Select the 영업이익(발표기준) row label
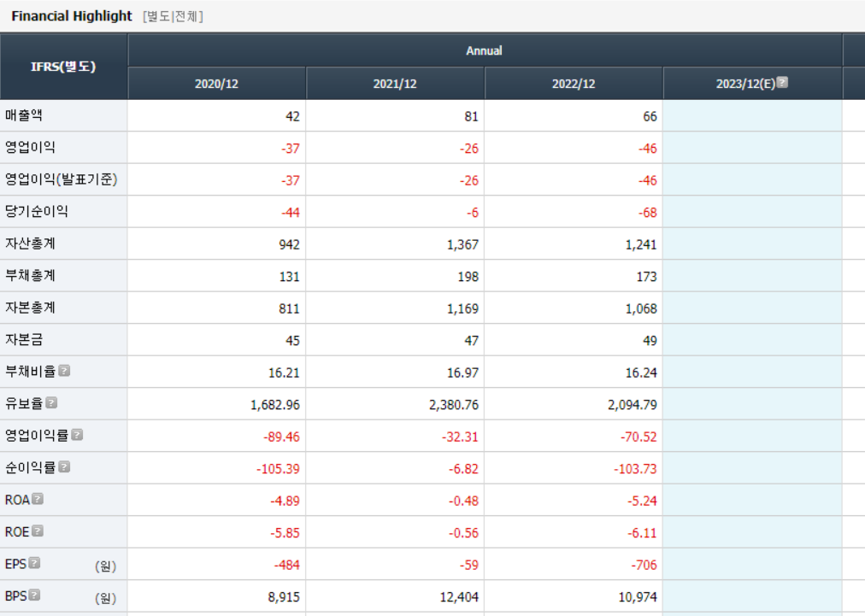Viewport: 865px width, 616px height. click(62, 179)
